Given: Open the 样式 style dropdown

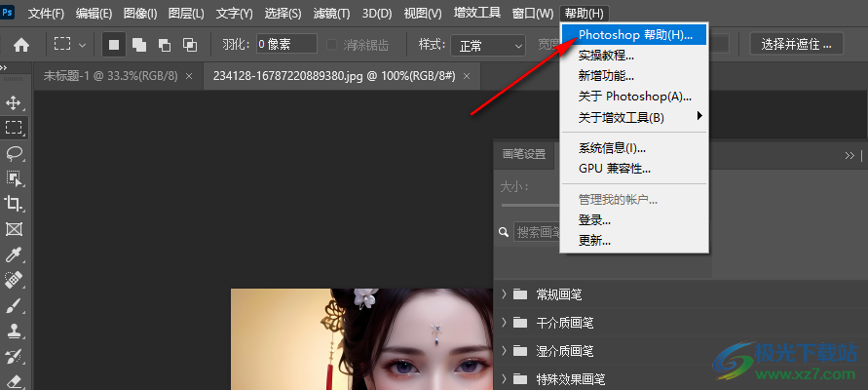Looking at the screenshot, I should tap(488, 46).
